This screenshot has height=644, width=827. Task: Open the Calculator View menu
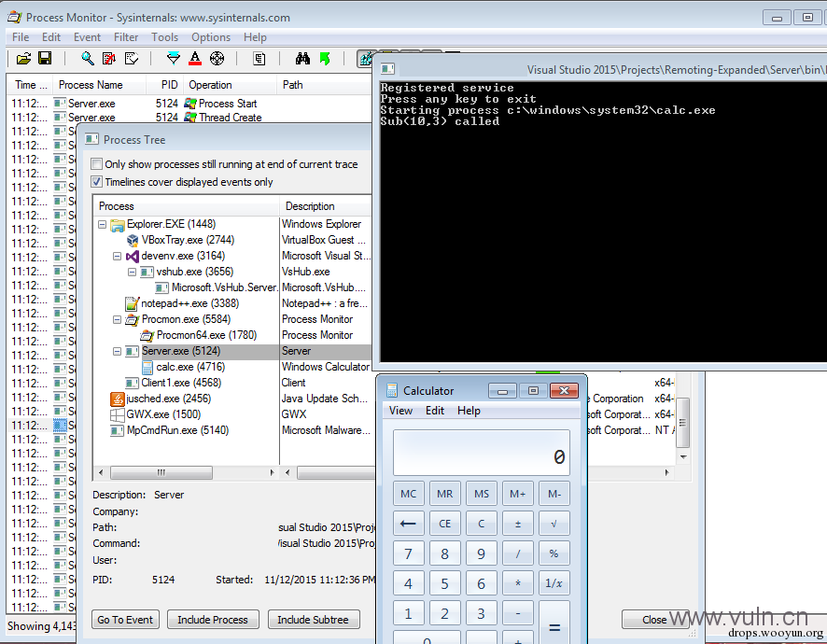point(400,411)
